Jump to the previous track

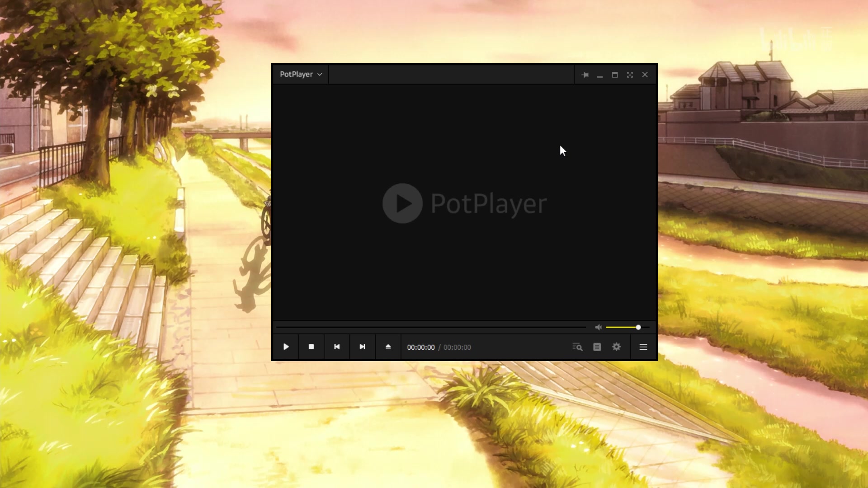pyautogui.click(x=337, y=347)
